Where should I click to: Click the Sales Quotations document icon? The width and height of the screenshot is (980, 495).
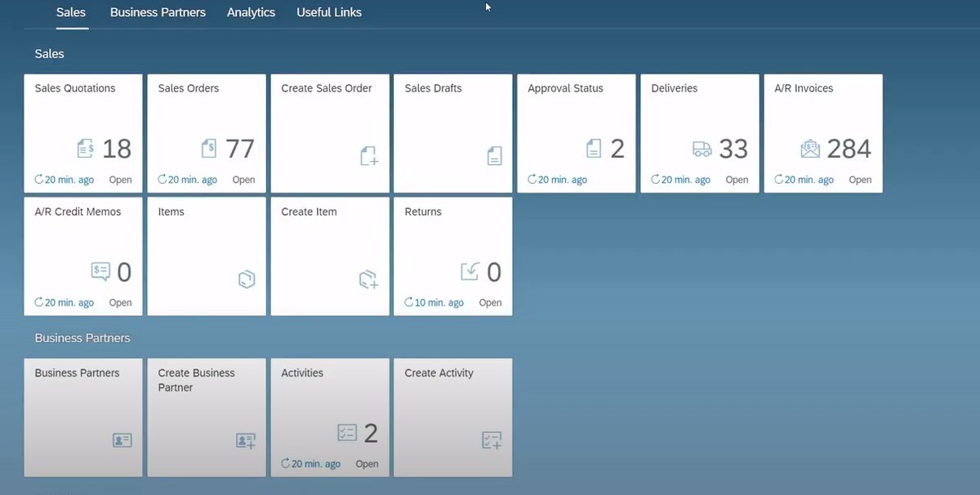pyautogui.click(x=86, y=149)
